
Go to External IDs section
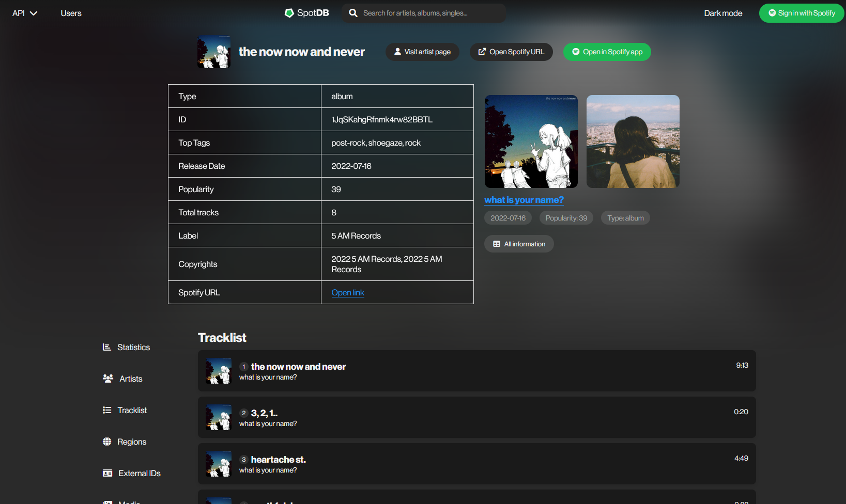132,473
